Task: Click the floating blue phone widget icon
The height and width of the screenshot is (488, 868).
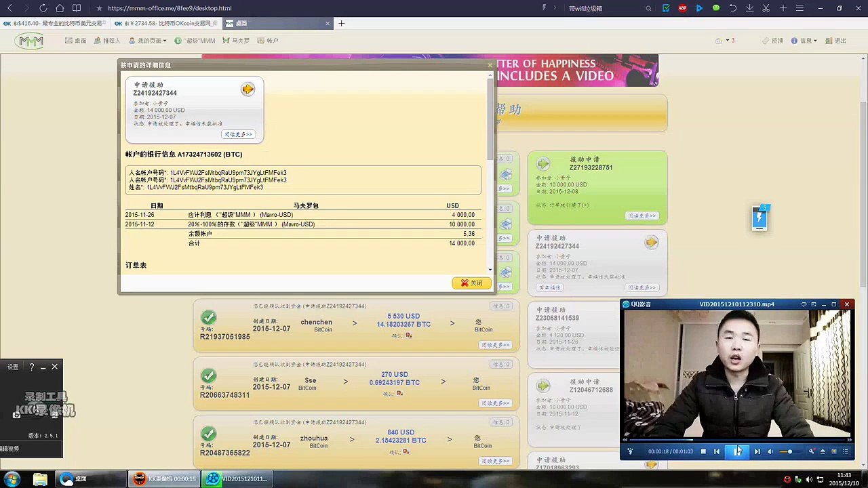Action: (x=759, y=218)
